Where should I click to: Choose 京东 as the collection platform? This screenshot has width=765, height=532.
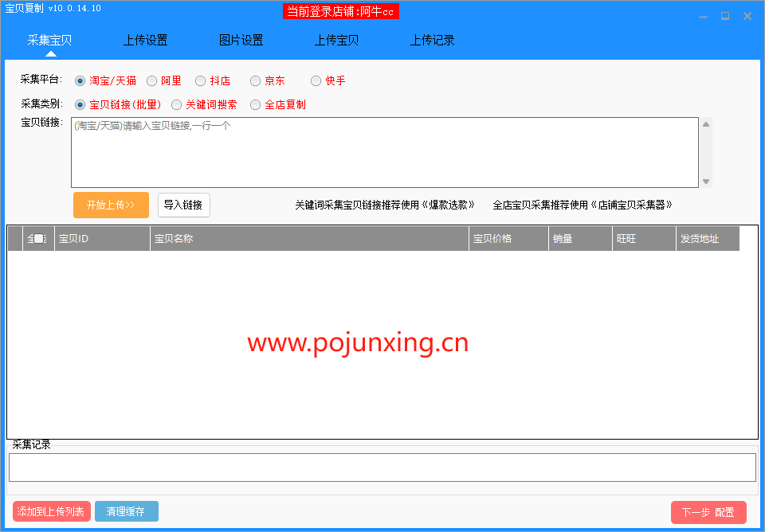(255, 81)
